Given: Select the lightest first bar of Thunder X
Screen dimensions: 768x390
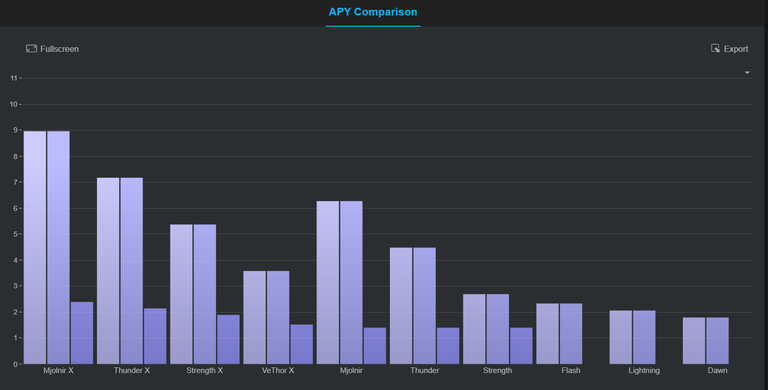Looking at the screenshot, I should (x=108, y=271).
